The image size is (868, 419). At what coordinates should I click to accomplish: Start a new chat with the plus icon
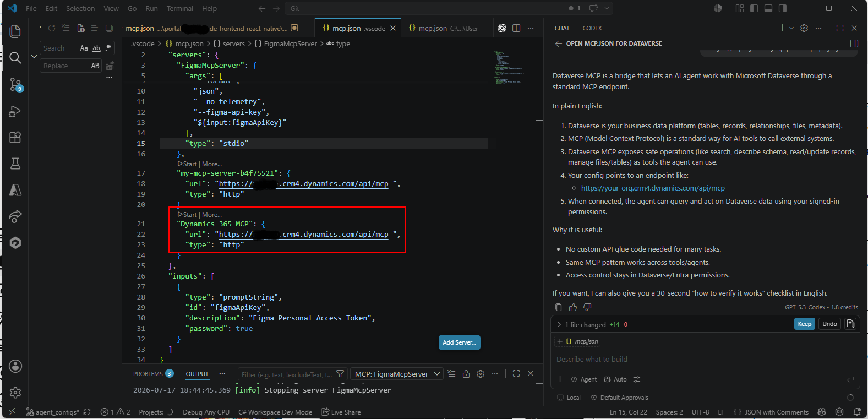[x=782, y=28]
